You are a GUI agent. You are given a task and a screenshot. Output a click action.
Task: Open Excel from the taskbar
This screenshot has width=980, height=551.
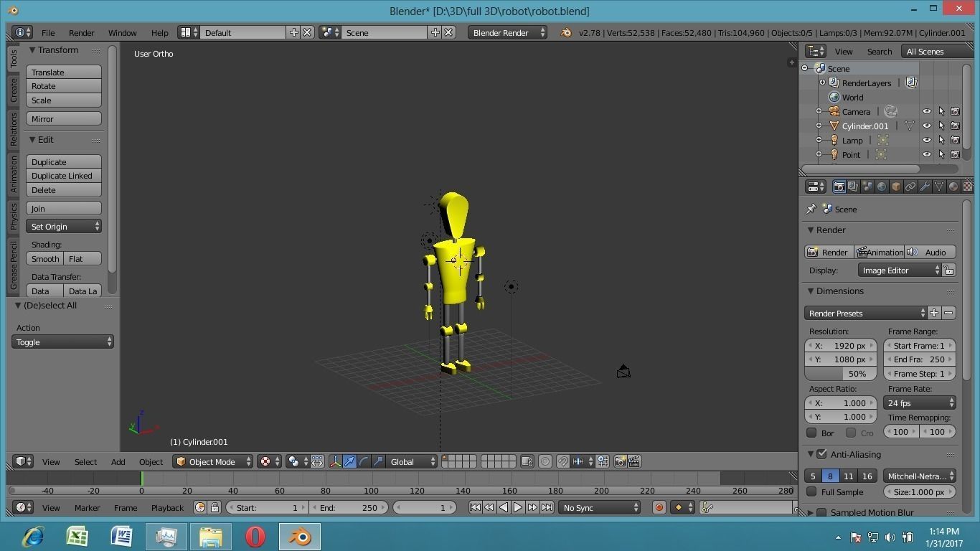[x=77, y=537]
